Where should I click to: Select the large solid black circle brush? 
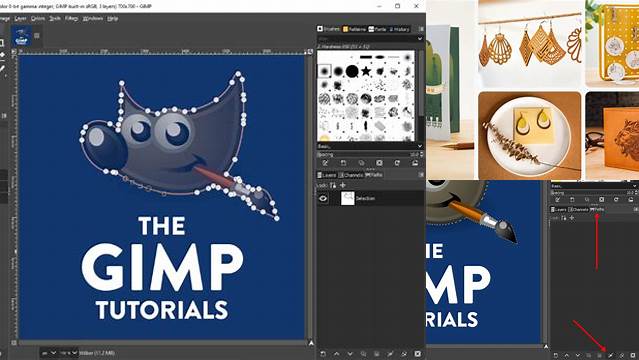point(352,71)
